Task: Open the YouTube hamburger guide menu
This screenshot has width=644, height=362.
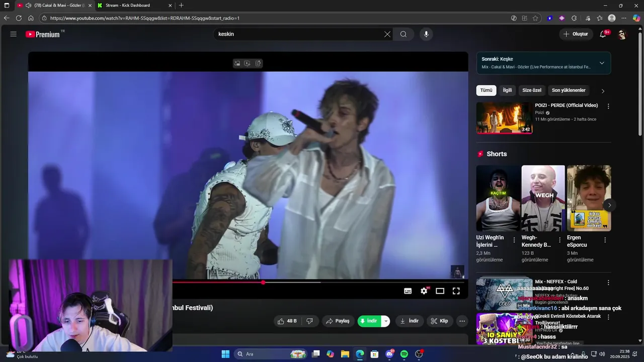Action: click(x=14, y=34)
